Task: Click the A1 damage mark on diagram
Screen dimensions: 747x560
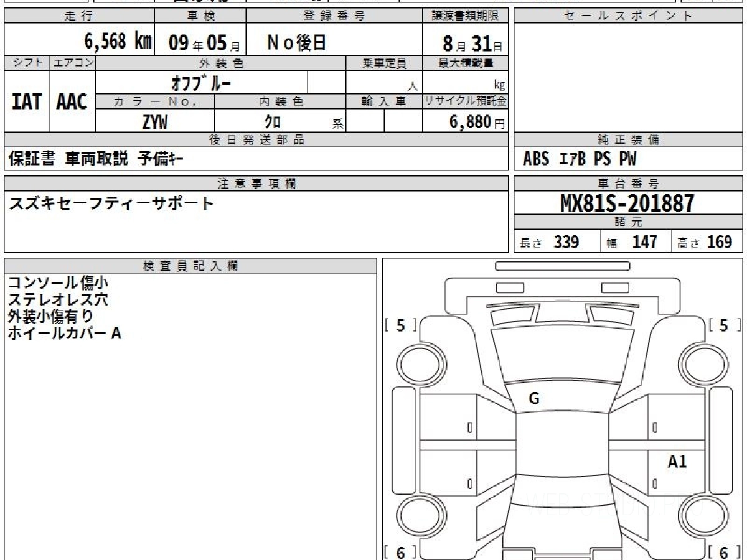Action: coord(677,462)
